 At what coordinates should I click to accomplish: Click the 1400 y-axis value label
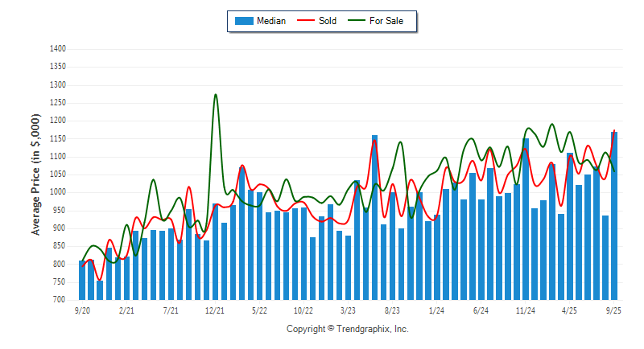(56, 49)
